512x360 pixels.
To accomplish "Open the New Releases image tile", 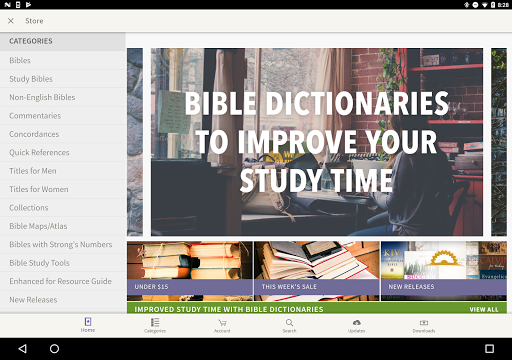I will tap(444, 271).
